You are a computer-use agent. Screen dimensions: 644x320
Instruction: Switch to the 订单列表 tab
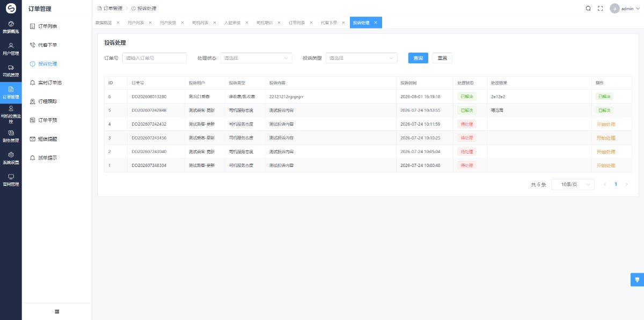(x=297, y=23)
